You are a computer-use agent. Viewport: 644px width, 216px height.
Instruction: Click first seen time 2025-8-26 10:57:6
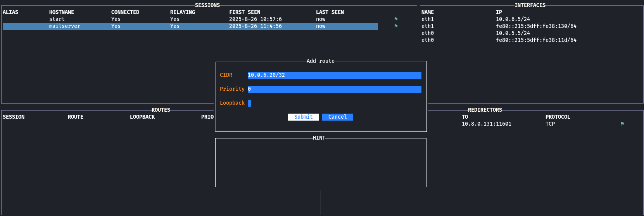[256, 19]
